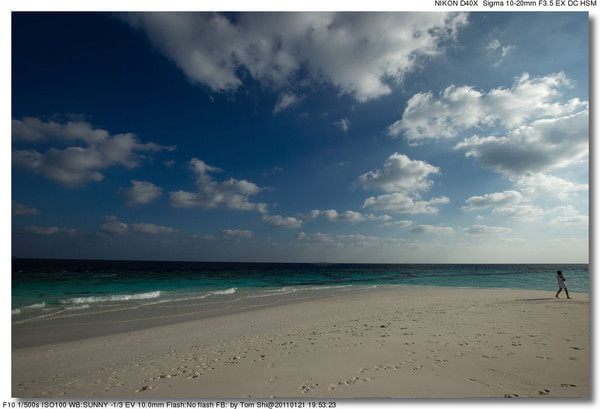Click the turquoise ocean water
The height and width of the screenshot is (409, 600).
click(x=300, y=275)
